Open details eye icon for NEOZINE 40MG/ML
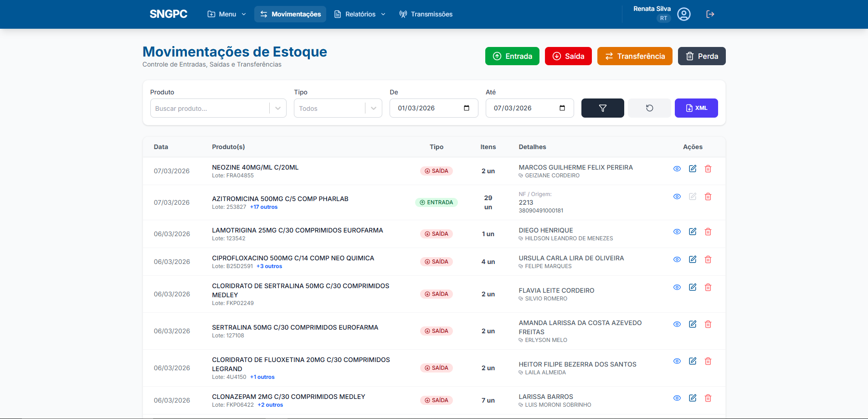Screen dimensions: 868x419 click(677, 169)
